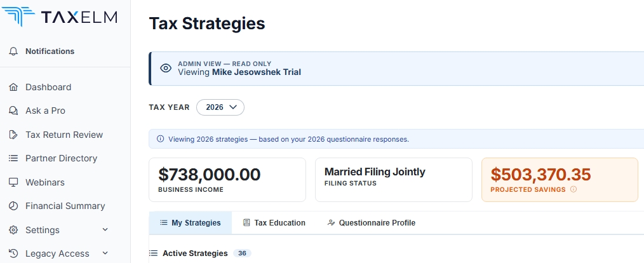Viewport: 644px width, 263px height.
Task: Go to Dashboard in the sidebar
Action: pos(48,87)
